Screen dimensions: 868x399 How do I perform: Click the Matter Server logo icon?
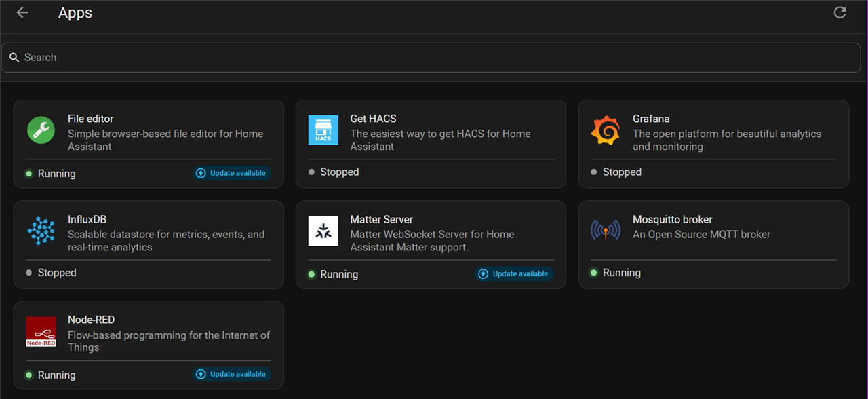(x=323, y=231)
